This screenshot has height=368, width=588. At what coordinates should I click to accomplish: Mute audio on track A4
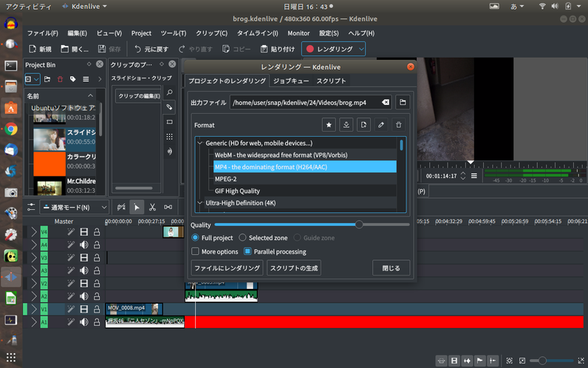pyautogui.click(x=84, y=245)
